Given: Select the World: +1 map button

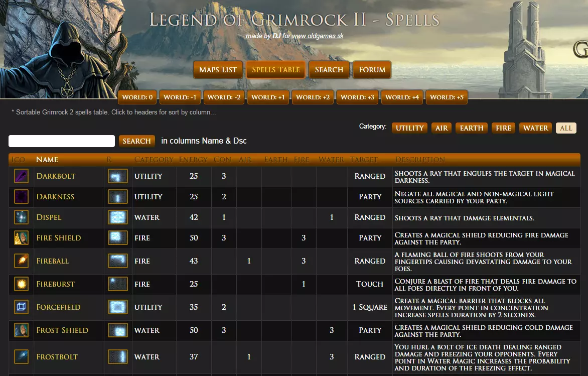Looking at the screenshot, I should point(268,97).
